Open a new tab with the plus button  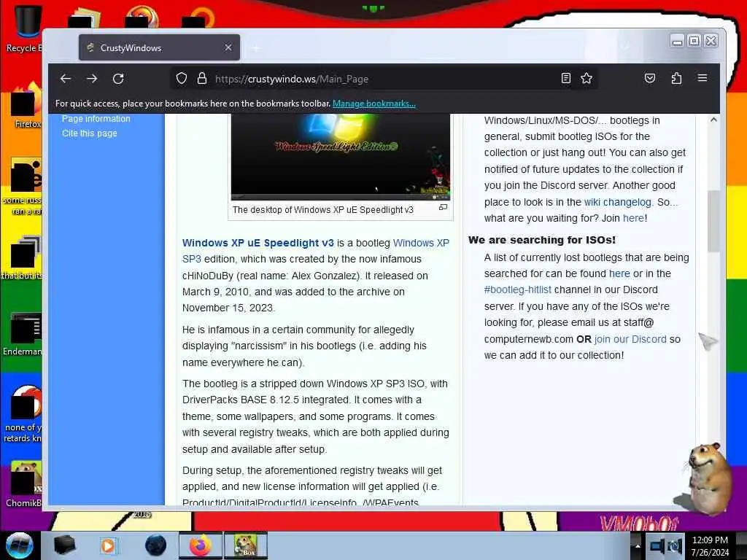point(256,48)
